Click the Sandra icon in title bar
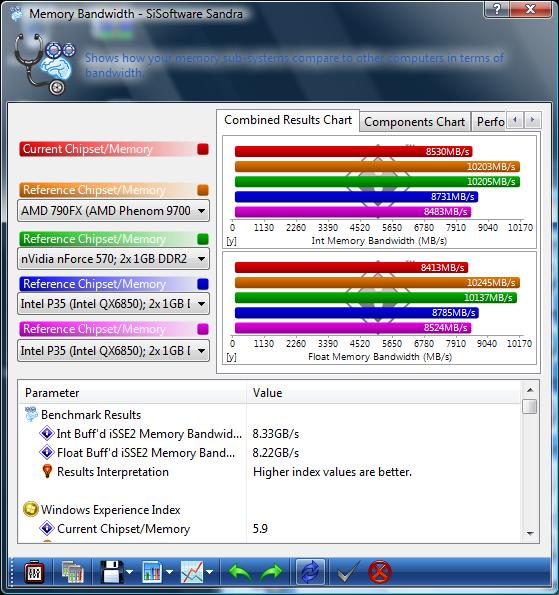 16,14
